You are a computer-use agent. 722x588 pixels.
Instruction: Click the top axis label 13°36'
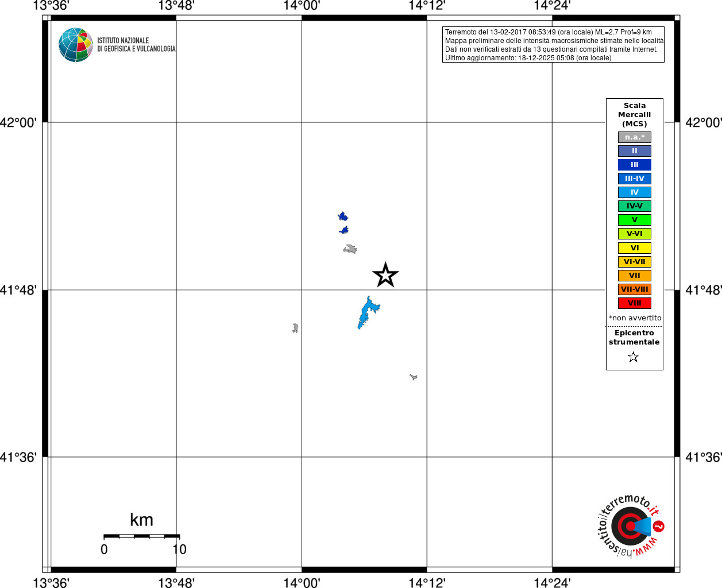pyautogui.click(x=51, y=6)
